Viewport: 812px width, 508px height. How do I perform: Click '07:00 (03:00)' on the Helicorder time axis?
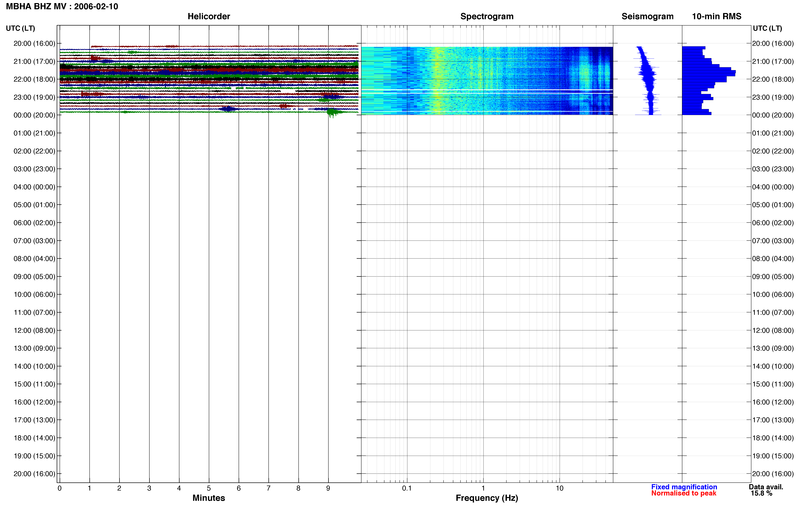34,241
